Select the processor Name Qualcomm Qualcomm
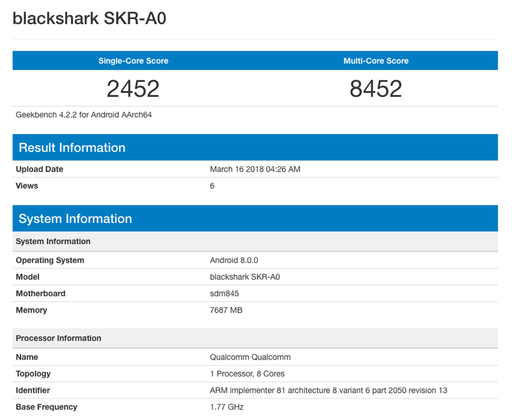 (x=249, y=357)
